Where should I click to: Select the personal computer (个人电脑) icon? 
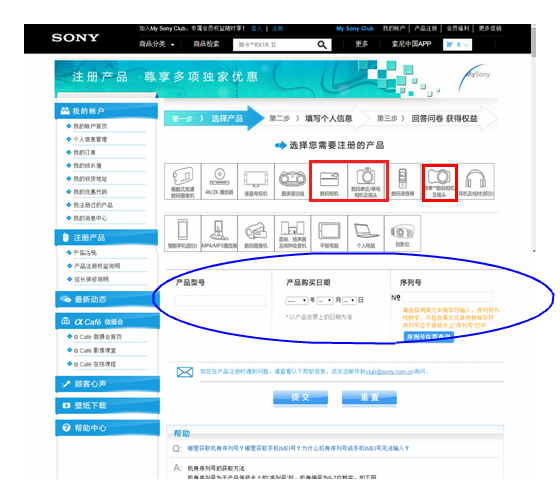pyautogui.click(x=366, y=233)
